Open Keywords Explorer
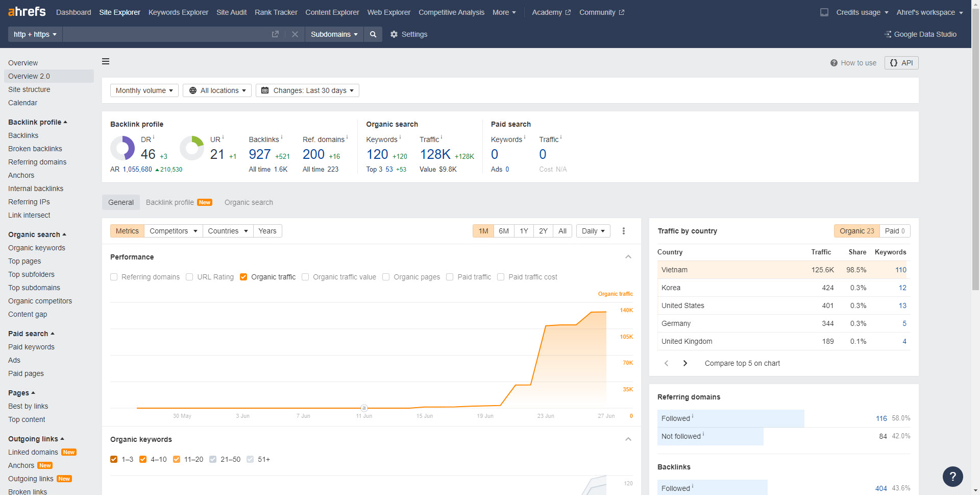This screenshot has height=495, width=980. coord(178,12)
